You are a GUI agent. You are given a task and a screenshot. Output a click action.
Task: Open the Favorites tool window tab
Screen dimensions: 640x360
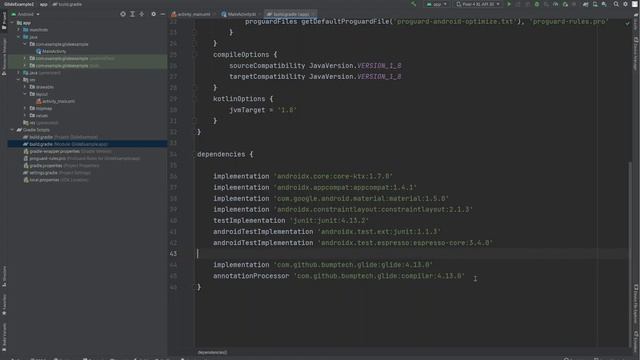pyautogui.click(x=4, y=305)
